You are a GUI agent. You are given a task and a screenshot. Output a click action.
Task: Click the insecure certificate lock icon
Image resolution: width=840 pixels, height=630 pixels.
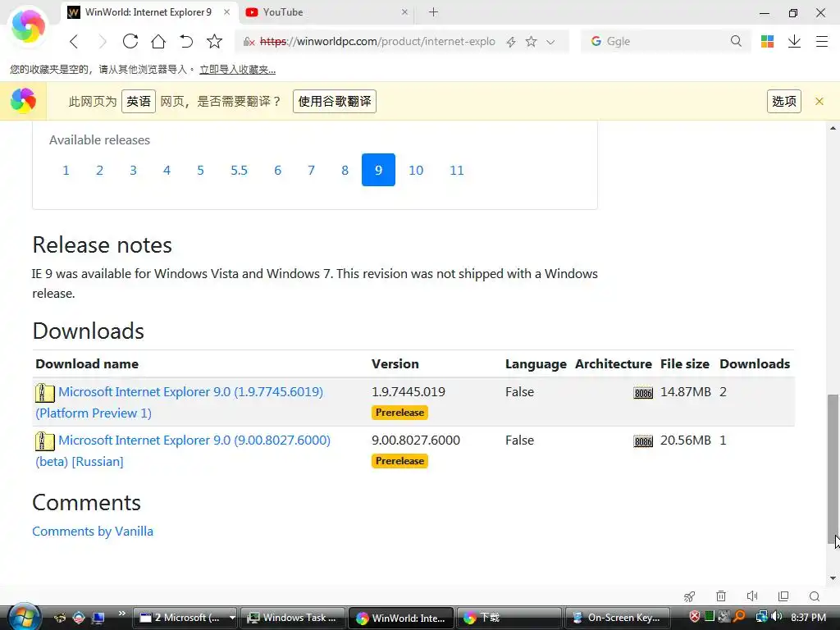coord(249,42)
